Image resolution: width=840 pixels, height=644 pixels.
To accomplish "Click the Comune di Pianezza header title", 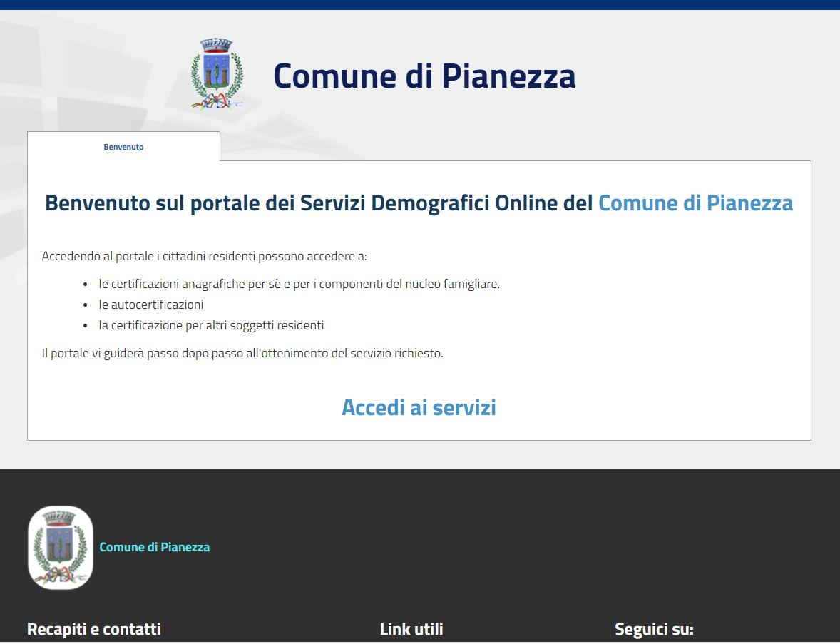I will coord(424,76).
